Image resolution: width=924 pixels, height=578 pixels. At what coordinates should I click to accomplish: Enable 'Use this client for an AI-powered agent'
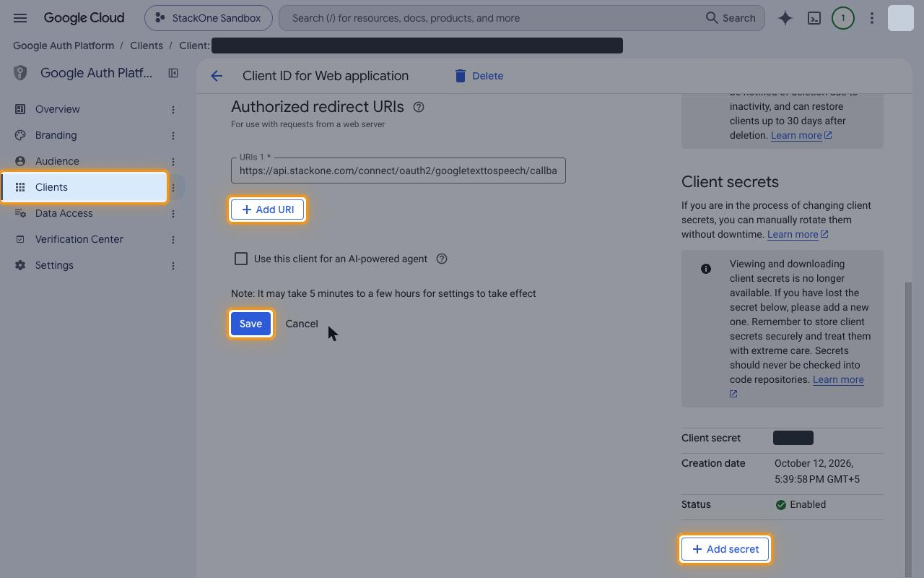241,259
